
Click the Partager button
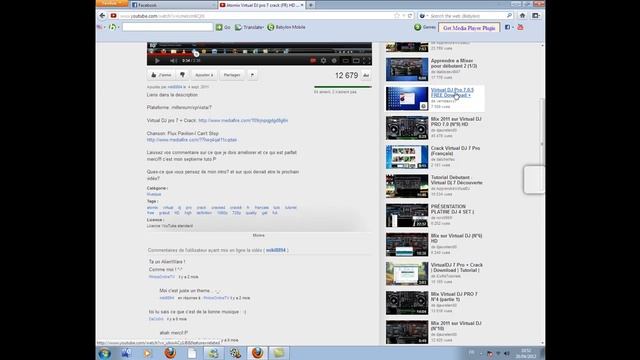point(232,75)
